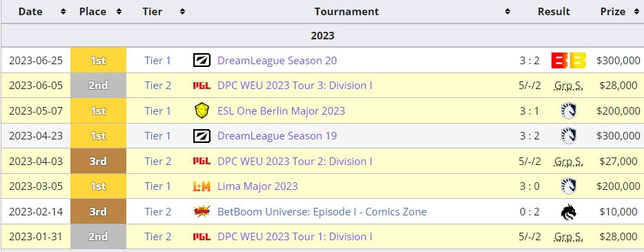Click Grp S. result for DPC Tour 2
The width and height of the screenshot is (644, 252).
pyautogui.click(x=569, y=161)
